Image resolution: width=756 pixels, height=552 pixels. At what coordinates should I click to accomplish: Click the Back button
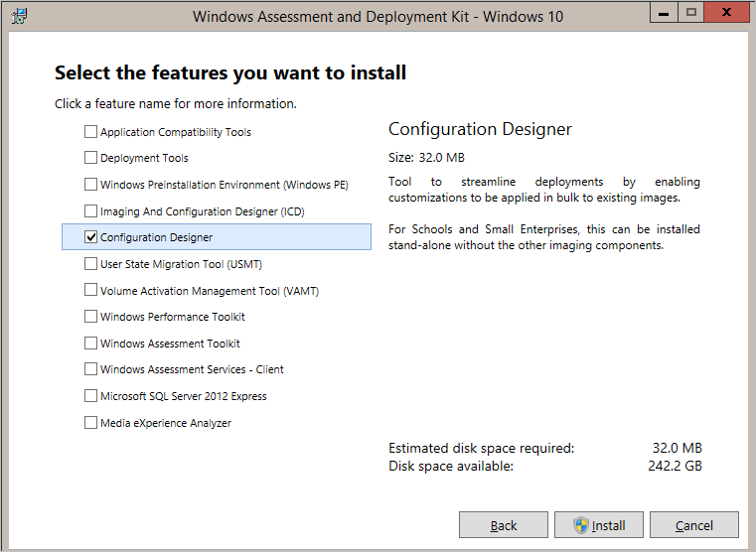pos(504,524)
